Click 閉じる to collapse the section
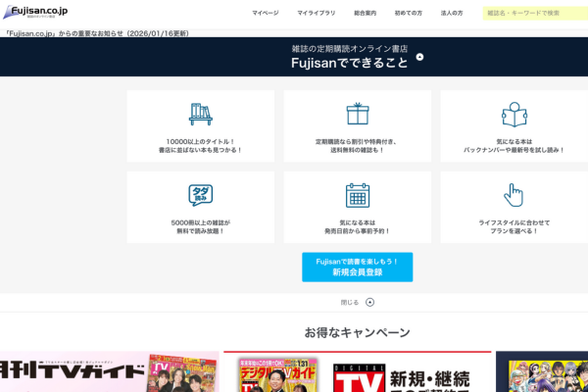 tap(357, 303)
